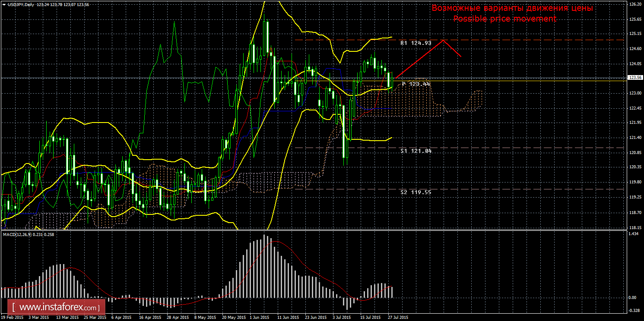Viewport: 644px width, 321px height.
Task: Click the 125.15 price axis value
Action: coord(634,34)
